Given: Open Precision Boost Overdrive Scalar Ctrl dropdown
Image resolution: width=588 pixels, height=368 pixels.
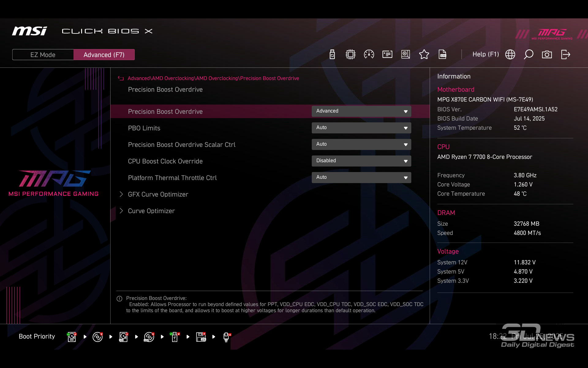Looking at the screenshot, I should [361, 144].
